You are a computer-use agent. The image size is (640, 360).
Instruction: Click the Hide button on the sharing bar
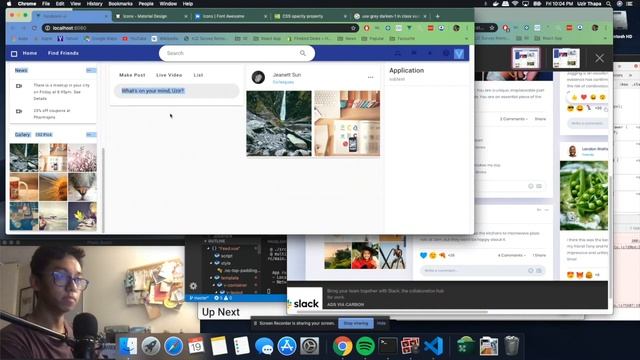pos(381,323)
